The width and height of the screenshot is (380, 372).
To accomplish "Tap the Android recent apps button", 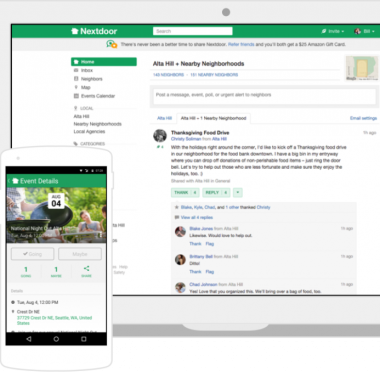I will (84, 339).
